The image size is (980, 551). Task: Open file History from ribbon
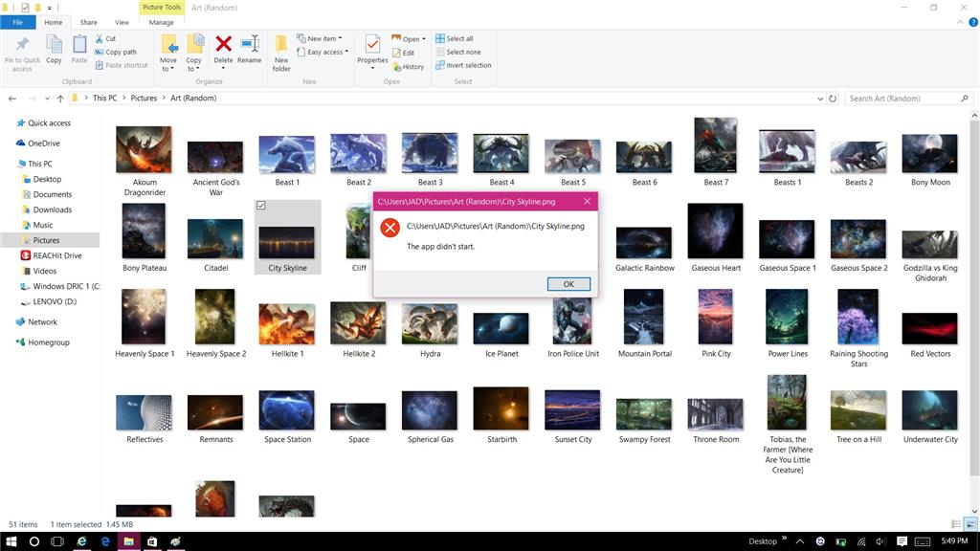(408, 66)
